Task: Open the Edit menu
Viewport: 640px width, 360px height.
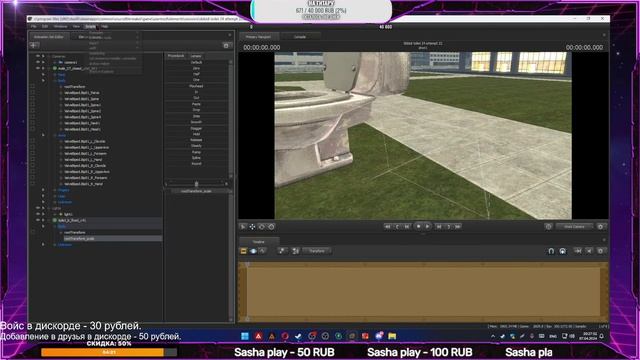Action: [45, 27]
